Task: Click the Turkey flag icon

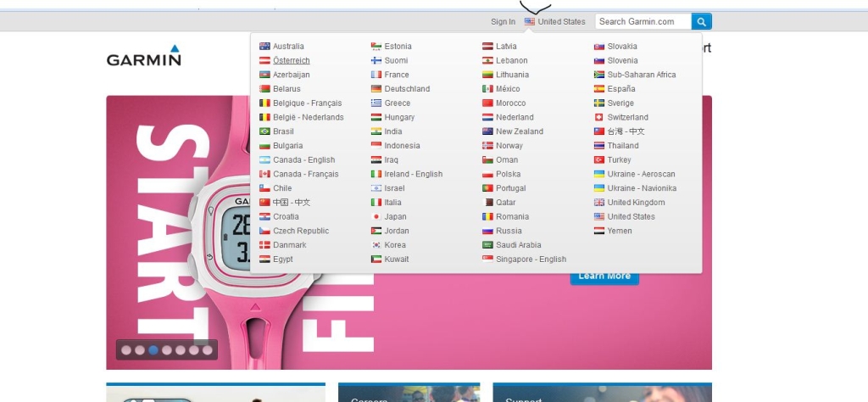Action: [x=599, y=160]
